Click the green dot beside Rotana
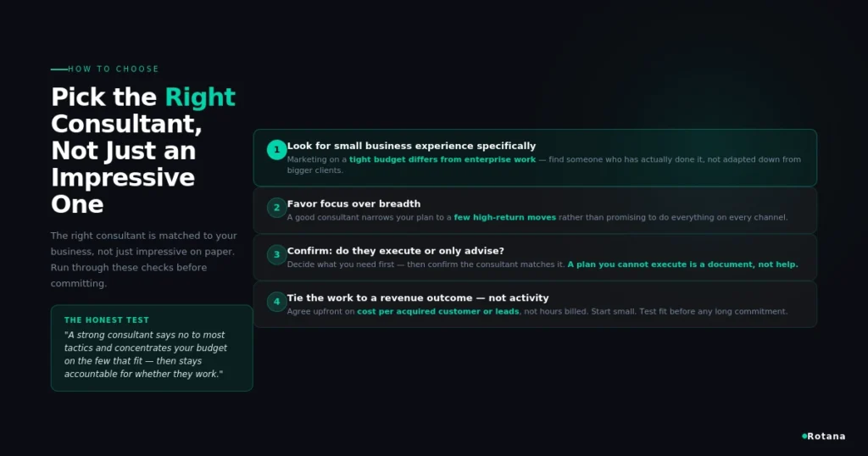 pyautogui.click(x=804, y=436)
